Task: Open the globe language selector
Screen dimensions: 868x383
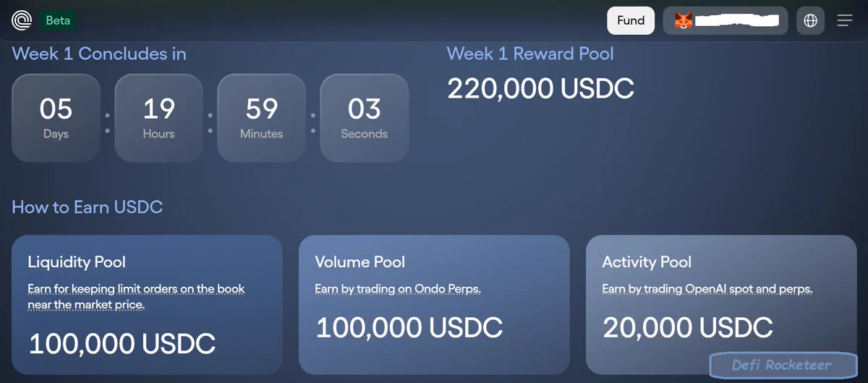Action: tap(810, 20)
